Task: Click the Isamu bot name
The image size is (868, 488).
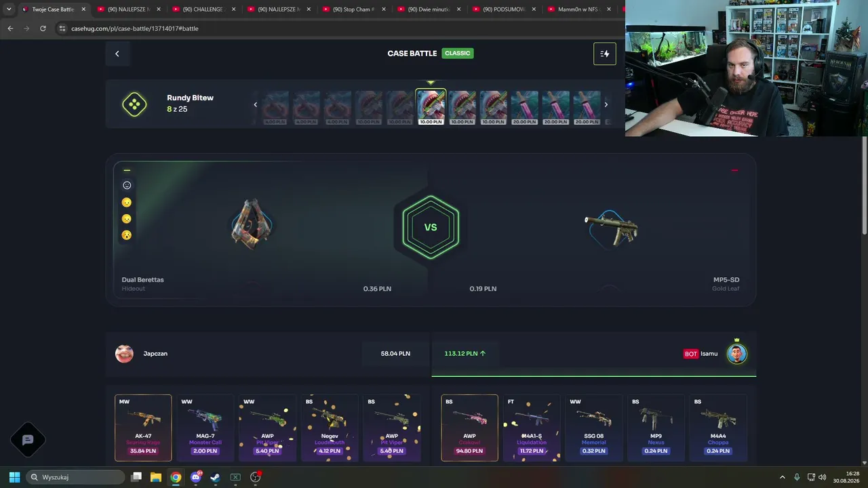Action: (709, 354)
